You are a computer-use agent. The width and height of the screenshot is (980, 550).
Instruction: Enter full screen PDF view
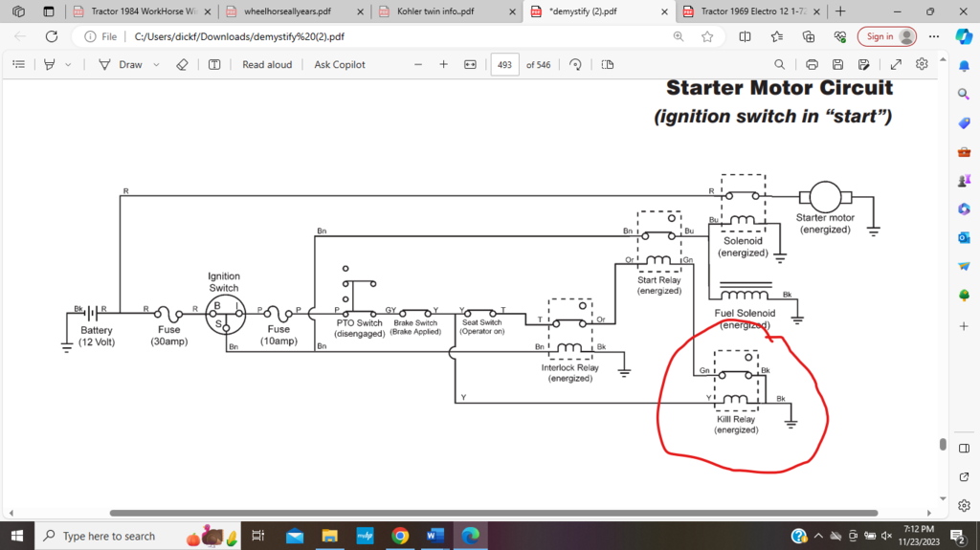tap(896, 64)
